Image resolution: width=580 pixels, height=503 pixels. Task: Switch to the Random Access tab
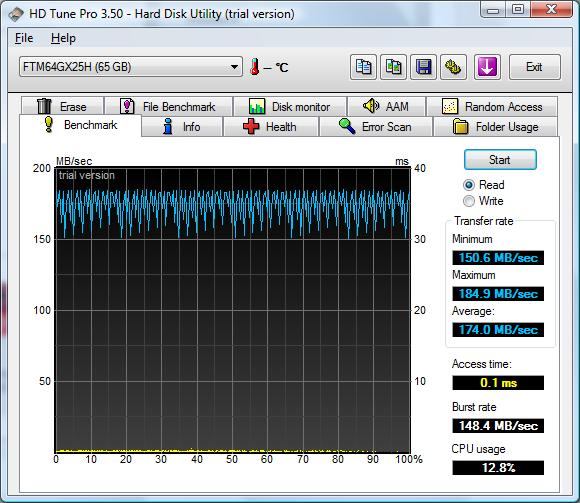click(x=492, y=107)
